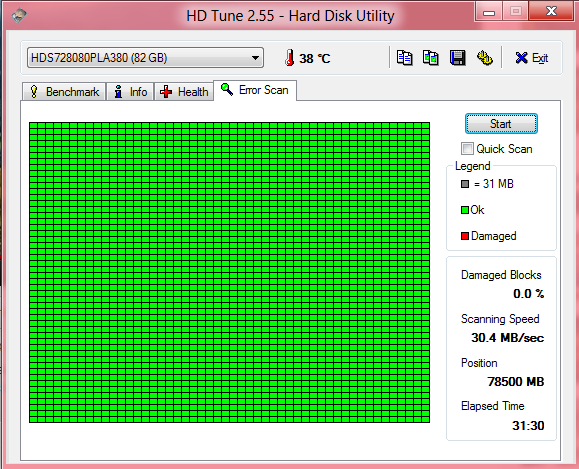Click the magnifier icon on Error Scan tab

[227, 89]
